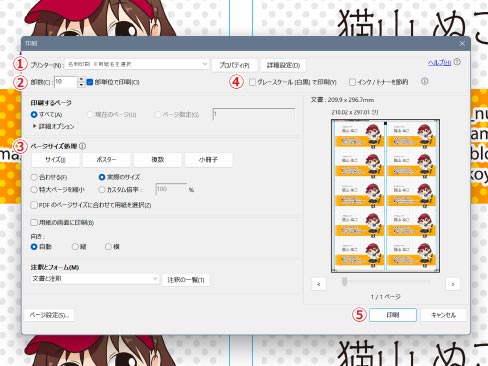Increase the copies count with the up arrow
Image resolution: width=488 pixels, height=366 pixels.
pyautogui.click(x=81, y=79)
